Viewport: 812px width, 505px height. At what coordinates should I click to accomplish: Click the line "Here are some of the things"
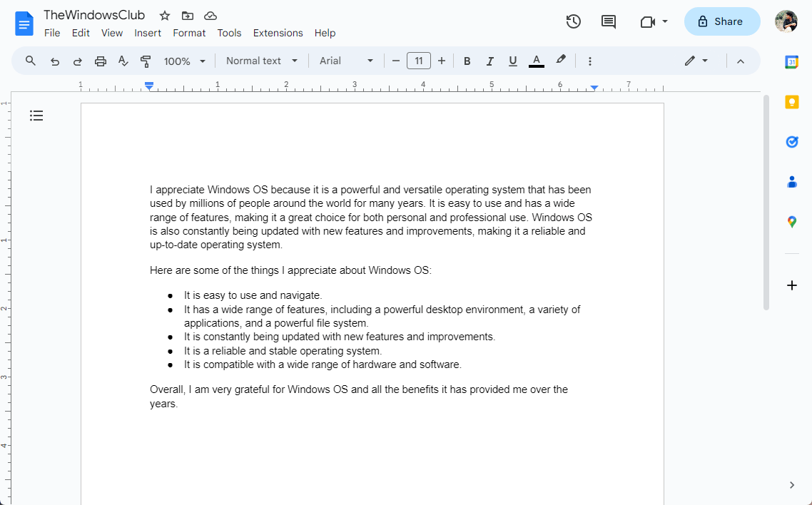pyautogui.click(x=290, y=270)
